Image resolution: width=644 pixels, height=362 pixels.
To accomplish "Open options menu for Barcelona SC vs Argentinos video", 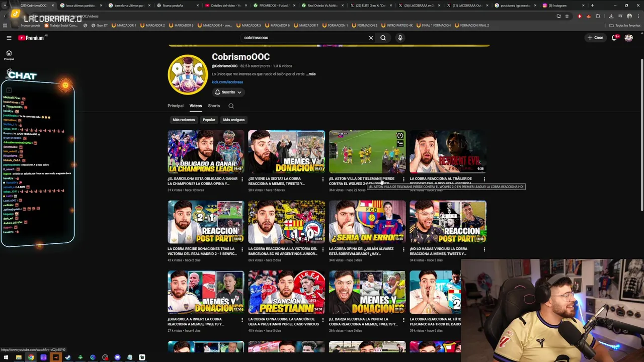I will (x=323, y=249).
